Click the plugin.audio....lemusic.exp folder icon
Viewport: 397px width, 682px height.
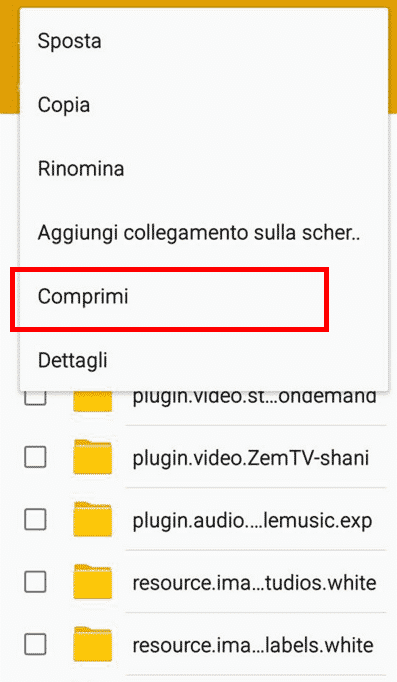(x=93, y=519)
